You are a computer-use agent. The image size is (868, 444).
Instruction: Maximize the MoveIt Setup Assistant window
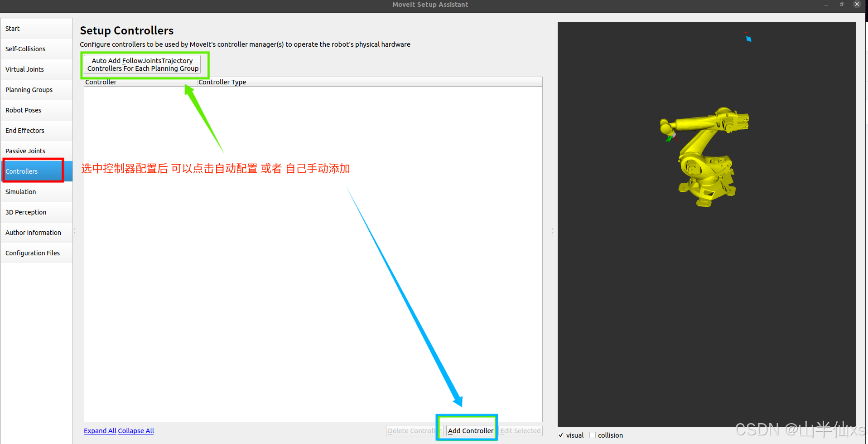click(x=841, y=5)
